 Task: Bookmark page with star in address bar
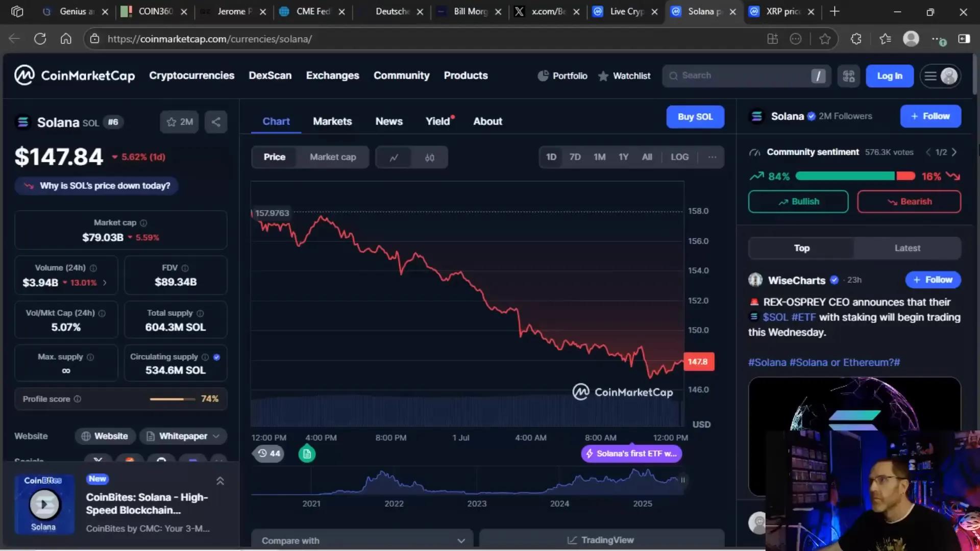coord(825,39)
